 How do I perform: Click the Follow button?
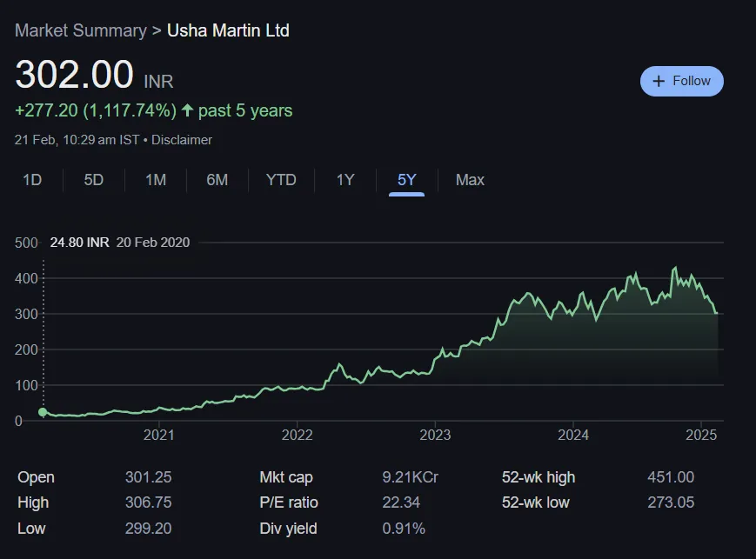point(681,81)
